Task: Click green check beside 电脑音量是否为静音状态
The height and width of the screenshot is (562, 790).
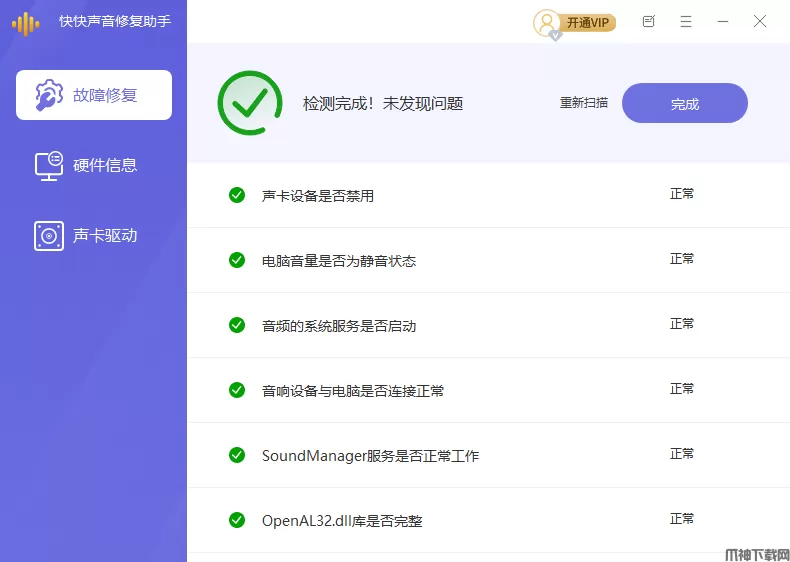Action: pyautogui.click(x=237, y=260)
